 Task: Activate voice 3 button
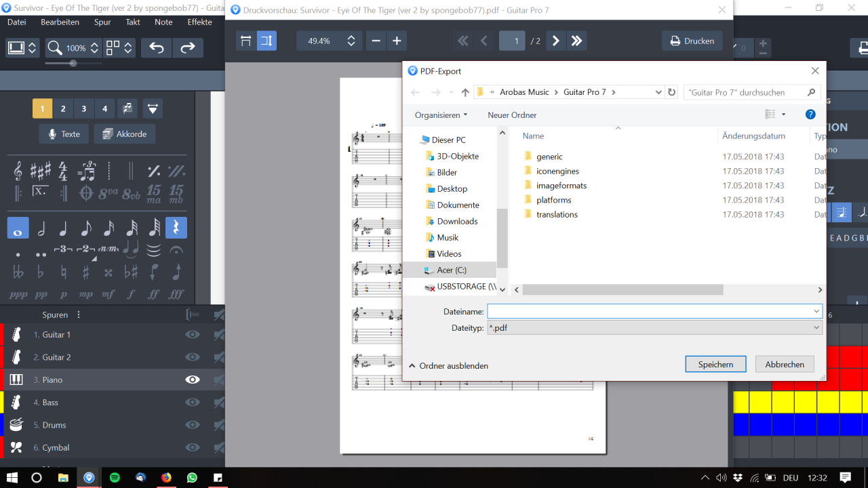pyautogui.click(x=84, y=108)
